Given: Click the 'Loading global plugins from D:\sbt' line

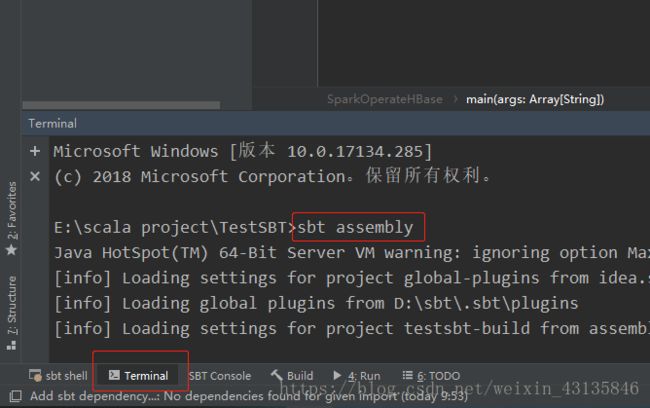Looking at the screenshot, I should tap(316, 304).
